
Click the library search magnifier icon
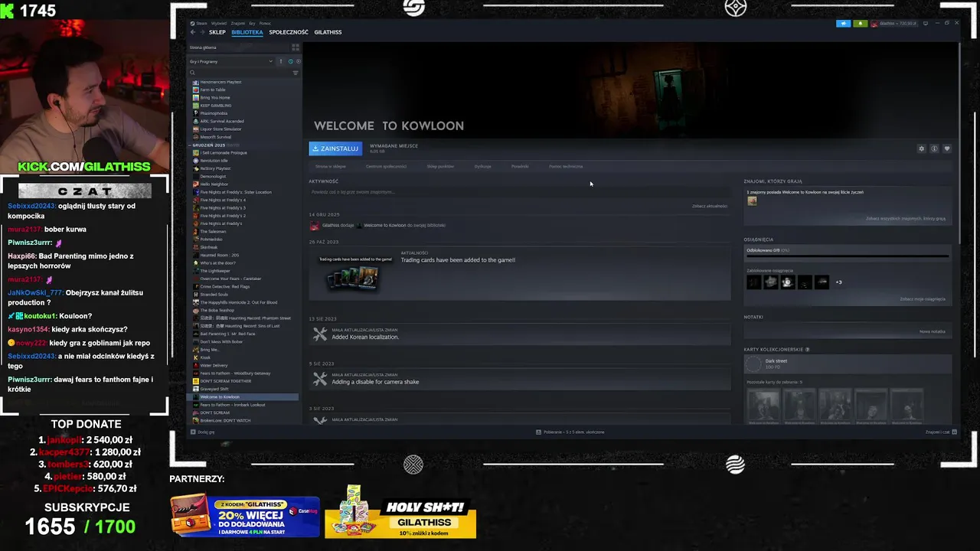pos(192,73)
